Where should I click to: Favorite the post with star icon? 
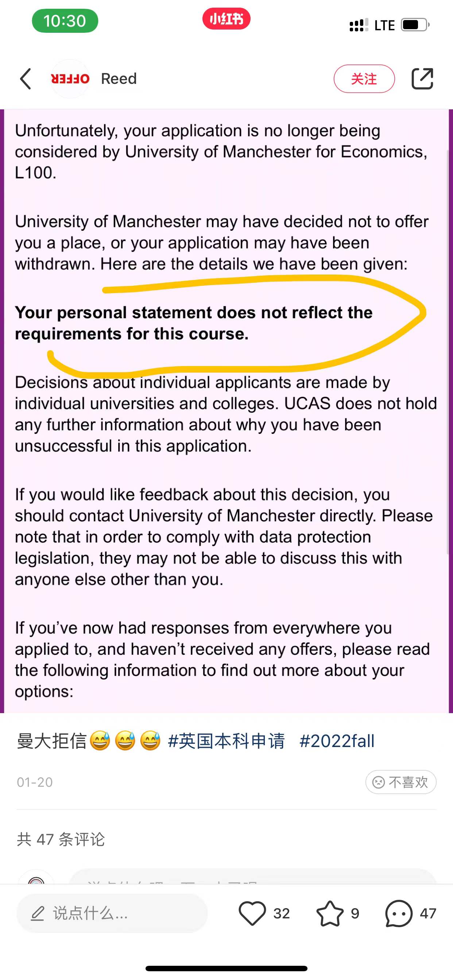click(330, 913)
